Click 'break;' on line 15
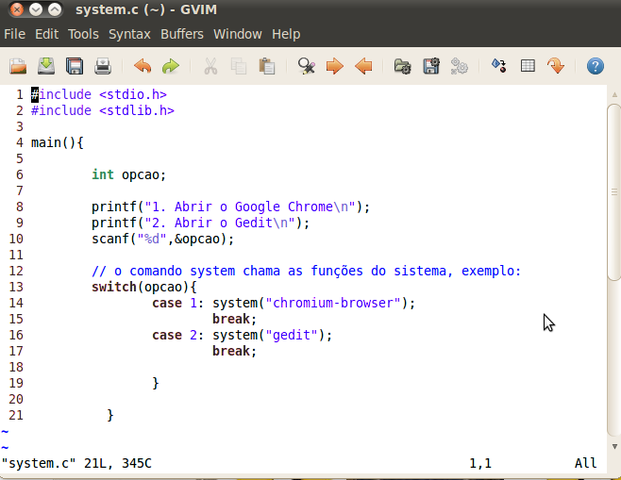Viewport: 621px width, 480px height. tap(234, 319)
